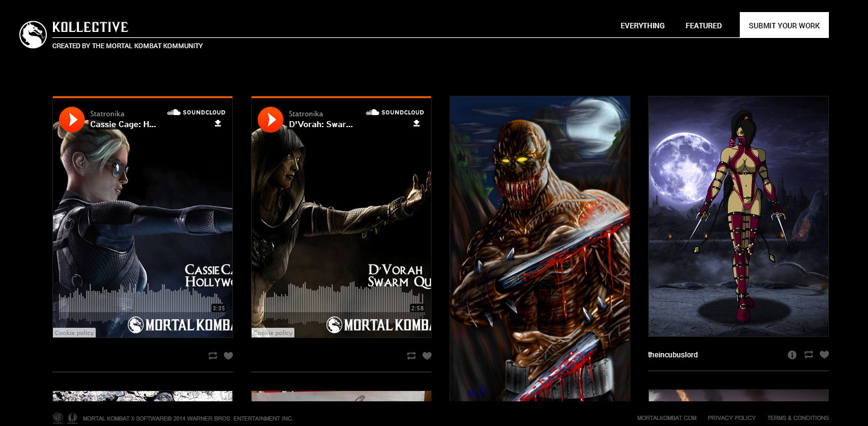
Task: Click the Mortal Kombat dragon logo in header
Action: (33, 34)
